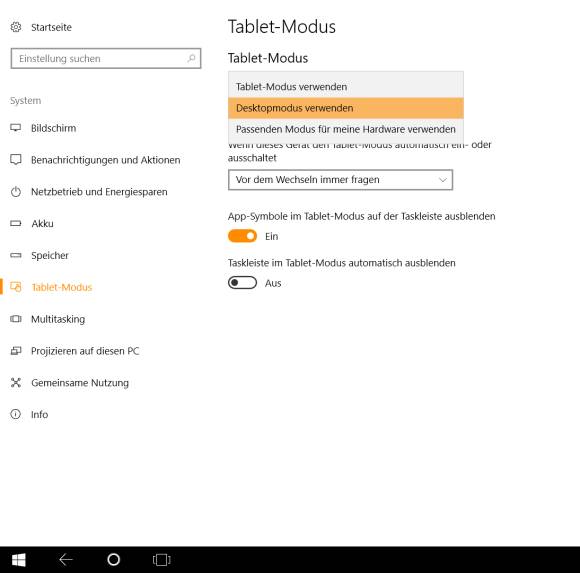This screenshot has width=580, height=573.
Task: Click the Startseite gear icon
Action: click(16, 27)
